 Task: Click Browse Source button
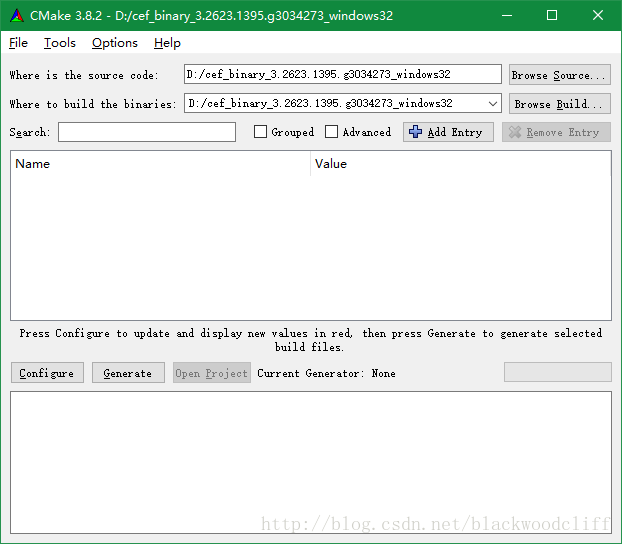tap(559, 75)
